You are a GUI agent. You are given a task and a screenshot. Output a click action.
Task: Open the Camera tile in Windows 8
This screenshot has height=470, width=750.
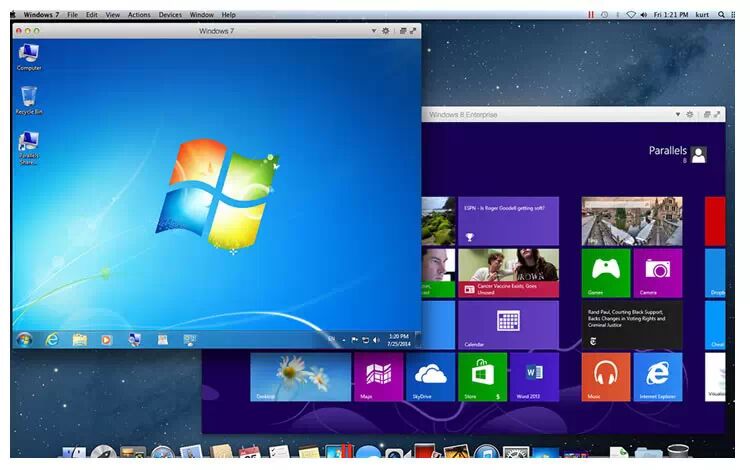click(x=658, y=273)
